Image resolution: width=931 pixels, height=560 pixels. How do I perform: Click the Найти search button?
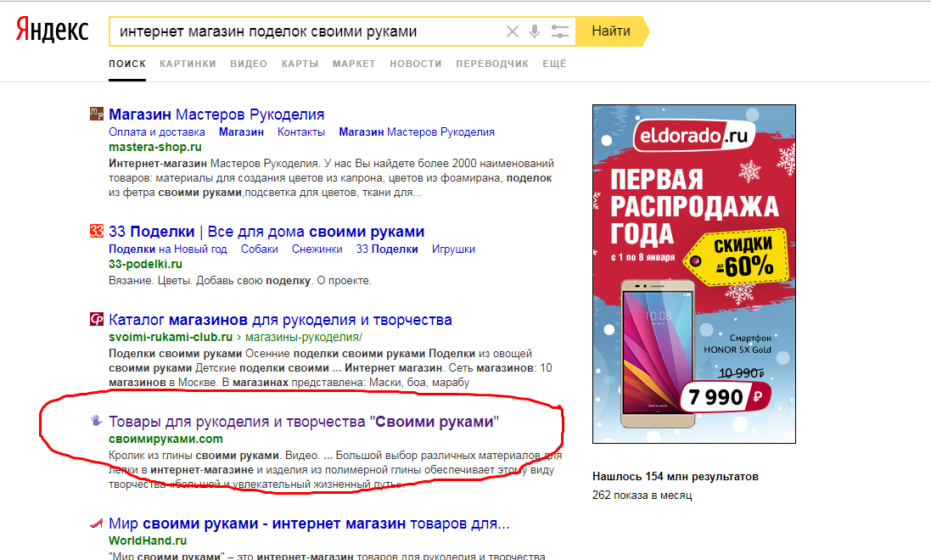point(612,31)
